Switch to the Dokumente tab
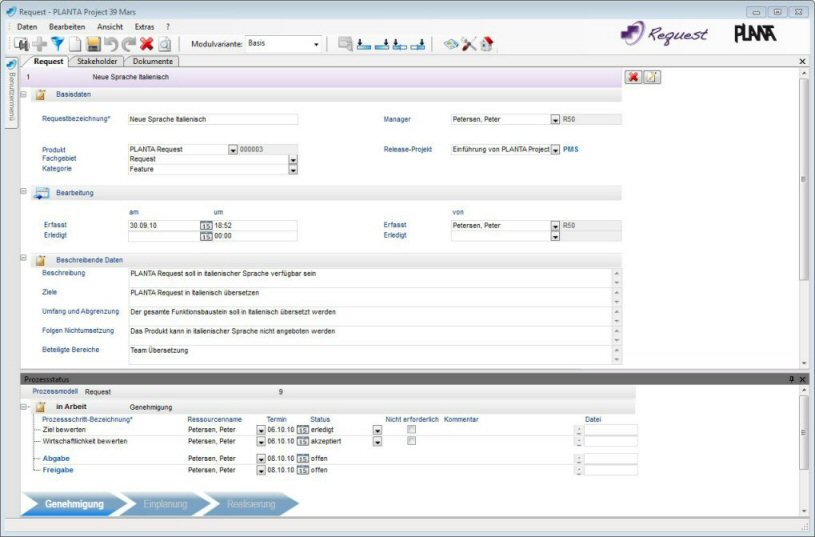 pyautogui.click(x=152, y=61)
